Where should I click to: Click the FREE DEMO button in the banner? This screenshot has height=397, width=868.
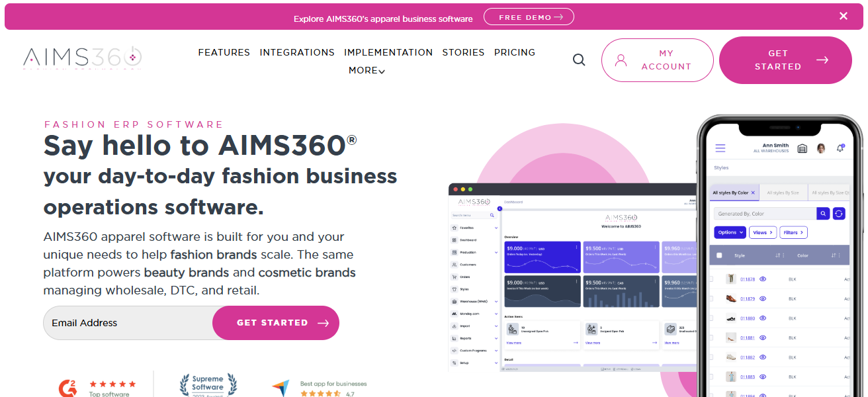[x=529, y=17]
